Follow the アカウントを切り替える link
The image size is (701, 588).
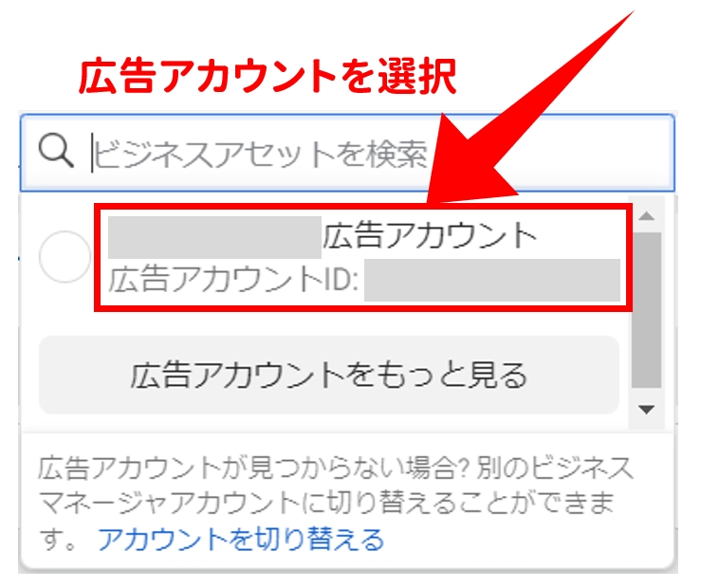click(241, 540)
